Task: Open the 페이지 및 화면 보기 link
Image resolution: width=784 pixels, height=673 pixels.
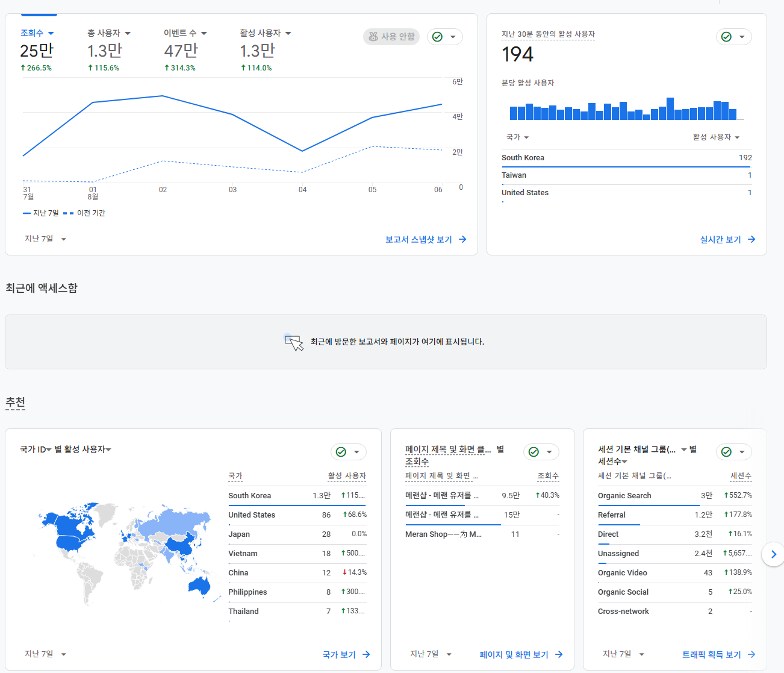Action: (521, 654)
